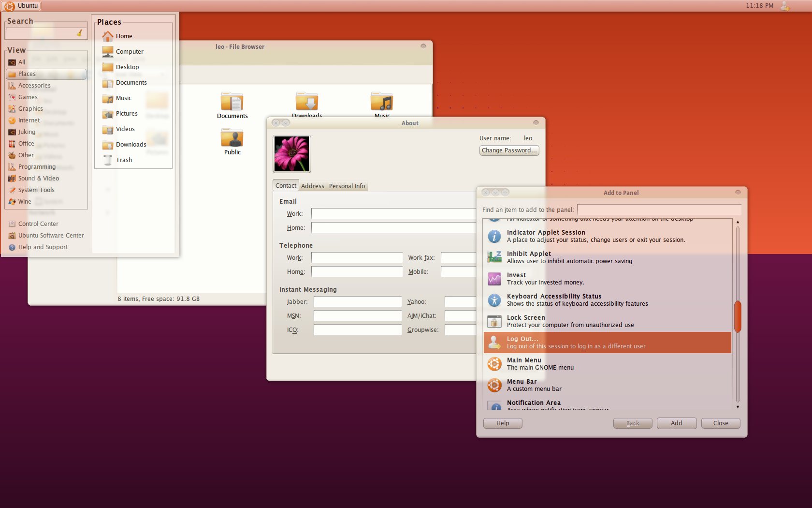Select Documents folder in File Browser
This screenshot has height=508, width=812.
pyautogui.click(x=232, y=105)
